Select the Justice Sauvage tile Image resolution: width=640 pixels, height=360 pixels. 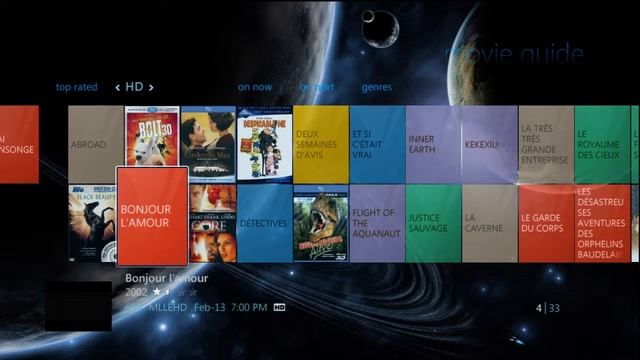point(433,223)
